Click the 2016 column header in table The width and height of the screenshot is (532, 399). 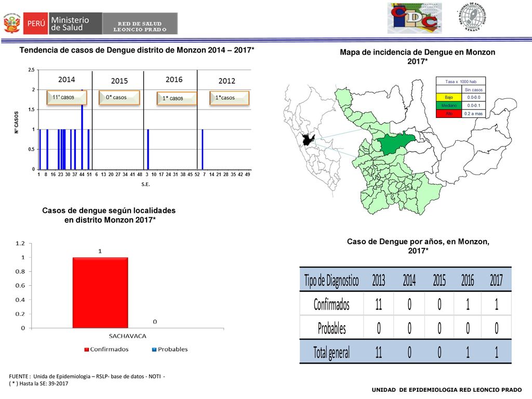468,280
